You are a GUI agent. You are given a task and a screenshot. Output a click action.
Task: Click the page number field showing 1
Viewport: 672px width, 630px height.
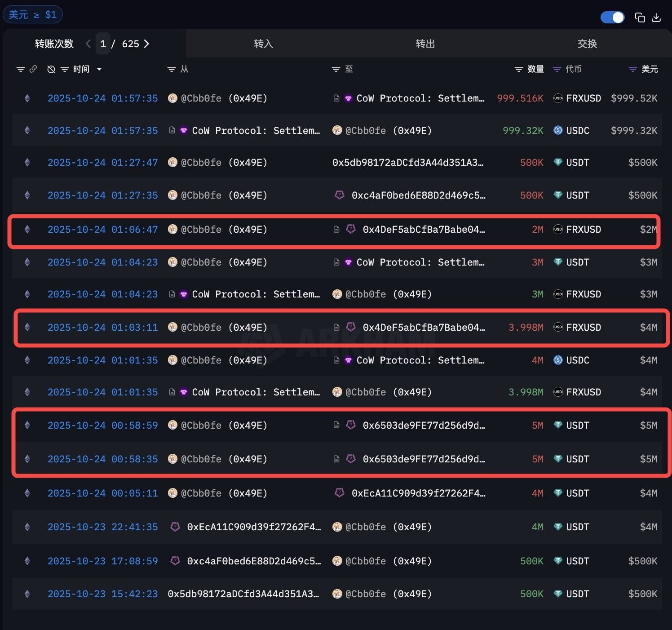(x=103, y=44)
